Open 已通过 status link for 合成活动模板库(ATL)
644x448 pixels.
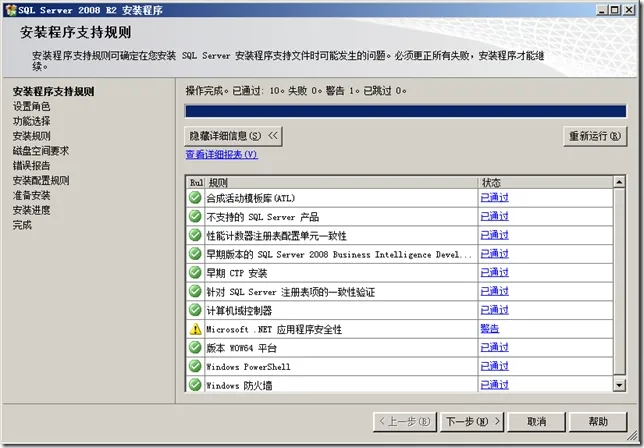[x=494, y=198]
